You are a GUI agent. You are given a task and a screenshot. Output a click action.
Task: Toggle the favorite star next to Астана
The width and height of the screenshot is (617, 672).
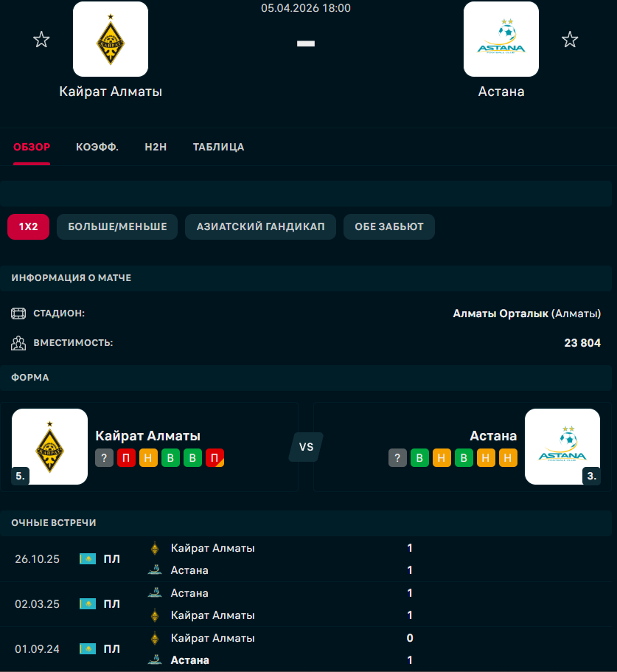tap(570, 40)
